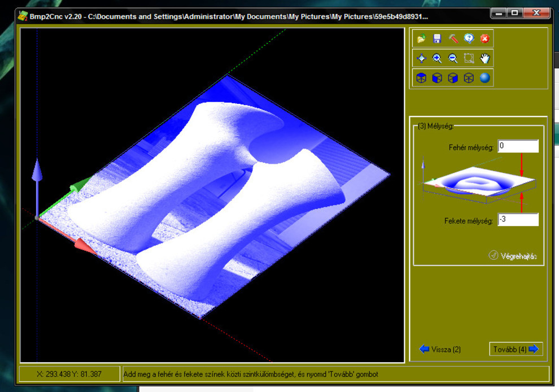Viewport: 559px width, 392px height.
Task: Maximize the Bmp2Cnc window
Action: coord(514,13)
